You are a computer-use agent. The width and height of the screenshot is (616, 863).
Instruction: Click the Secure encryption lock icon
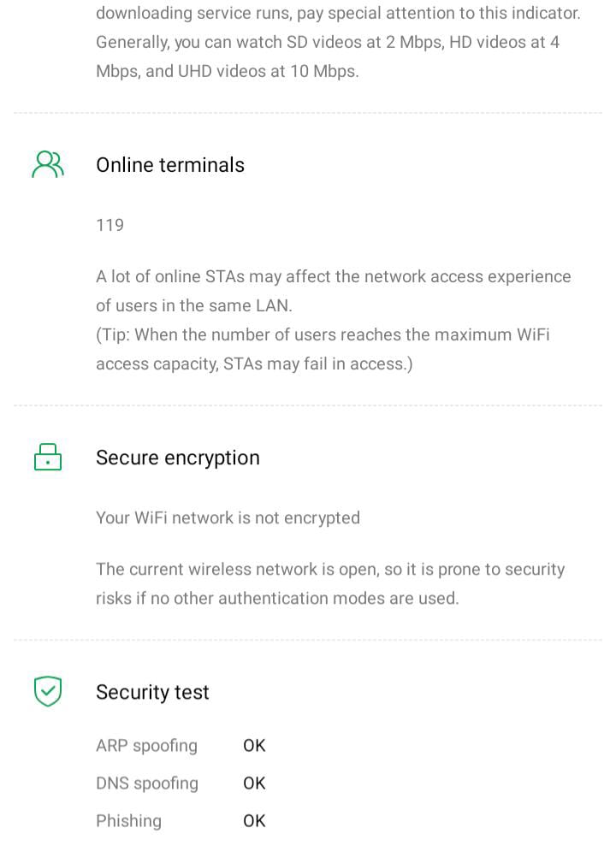[x=48, y=458]
